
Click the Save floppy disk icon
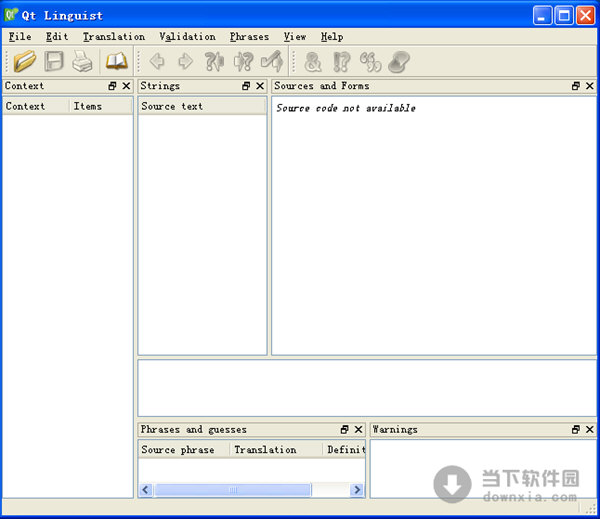pos(54,61)
